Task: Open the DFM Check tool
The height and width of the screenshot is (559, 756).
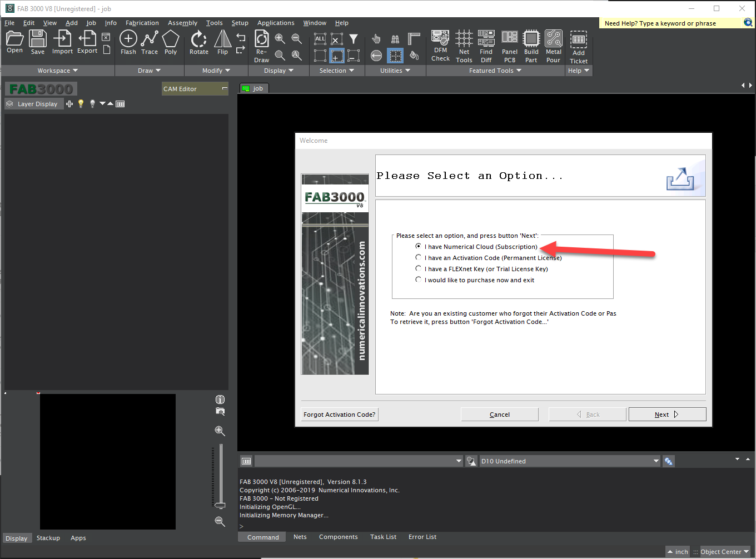Action: click(x=440, y=46)
